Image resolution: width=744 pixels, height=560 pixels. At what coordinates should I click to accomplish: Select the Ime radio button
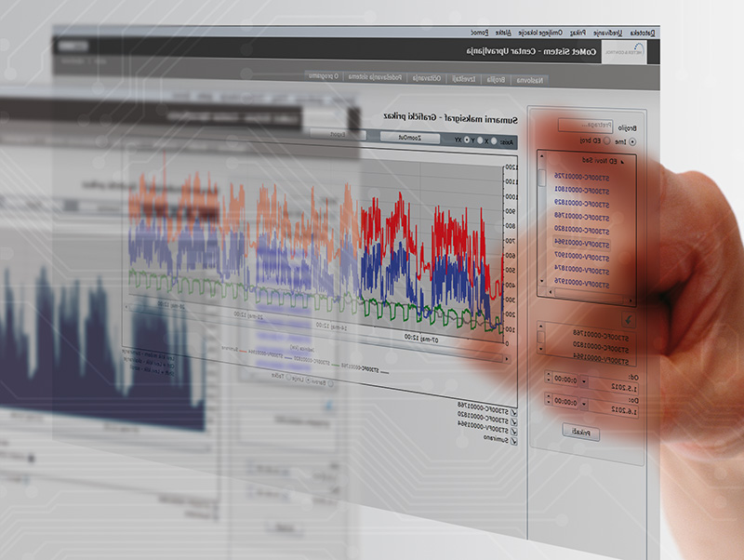(632, 142)
